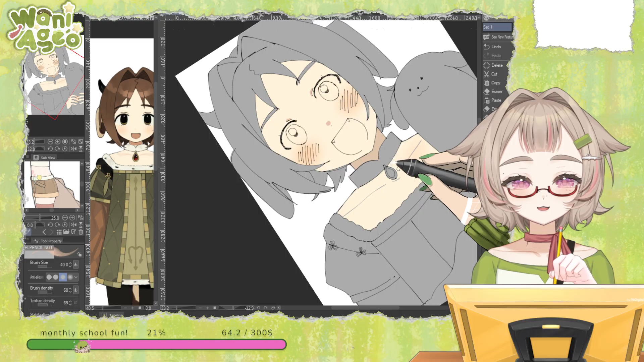This screenshot has height=362, width=644.
Task: Adjust the Sub View zoom slider
Action: point(40,218)
